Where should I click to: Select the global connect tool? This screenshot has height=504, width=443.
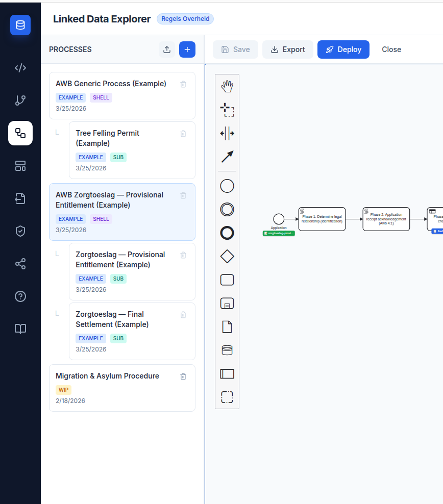[227, 157]
